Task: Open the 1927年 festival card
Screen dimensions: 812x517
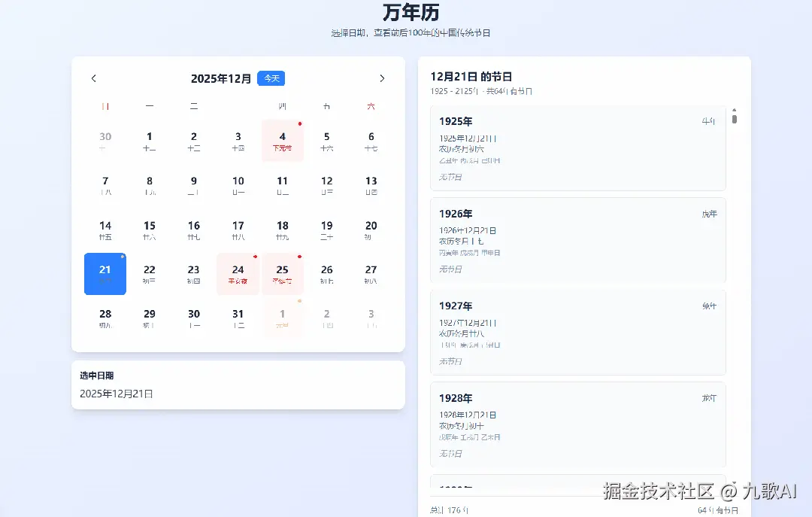Action: coord(577,333)
